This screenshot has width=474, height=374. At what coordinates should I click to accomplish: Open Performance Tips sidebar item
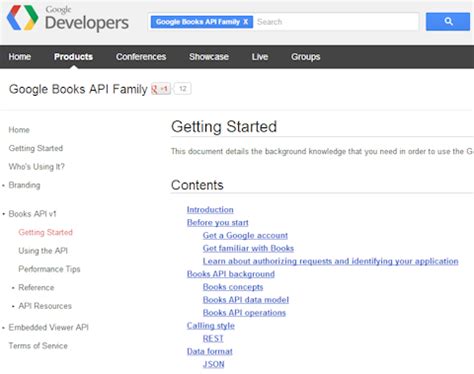(49, 269)
